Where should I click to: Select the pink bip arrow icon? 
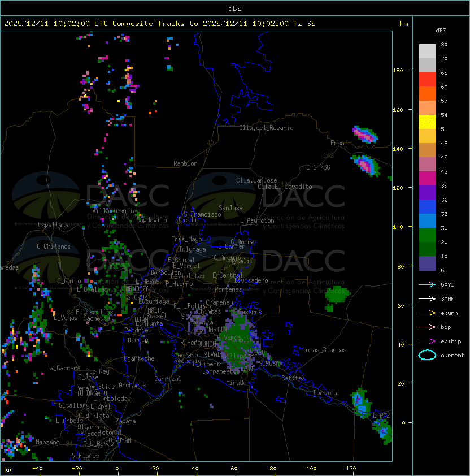[427, 327]
